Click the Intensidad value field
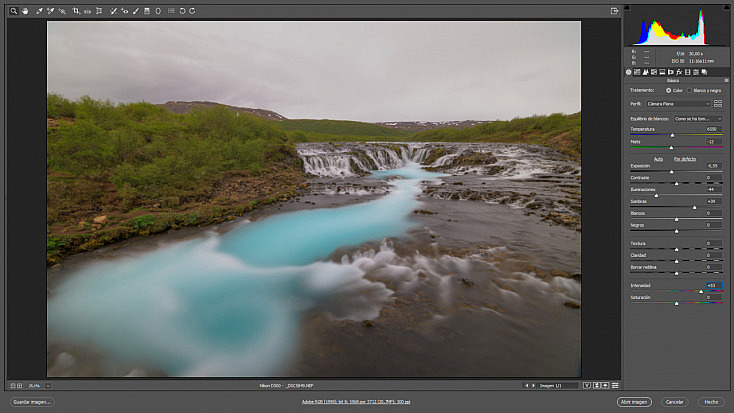This screenshot has height=413, width=734. click(x=713, y=285)
